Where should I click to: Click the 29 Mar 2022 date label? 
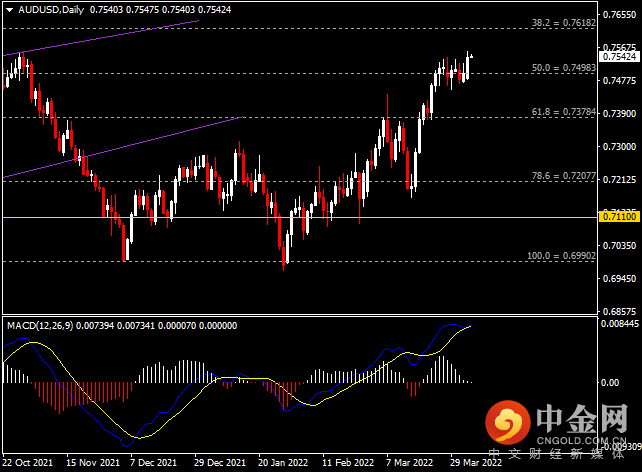click(476, 463)
